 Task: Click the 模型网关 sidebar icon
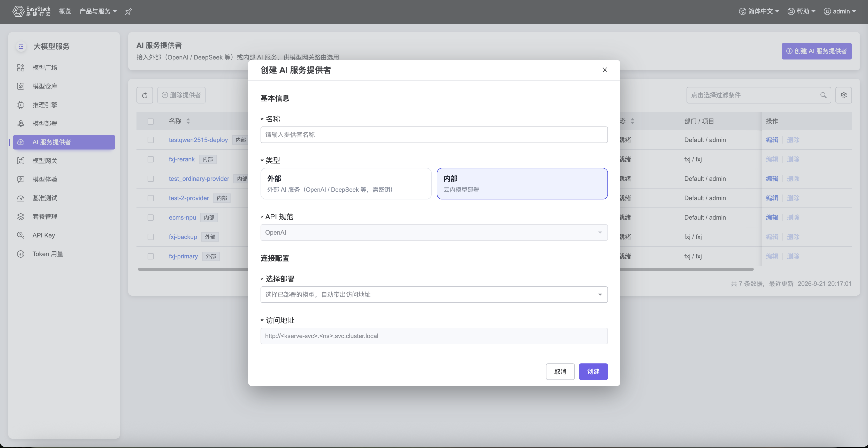click(21, 161)
